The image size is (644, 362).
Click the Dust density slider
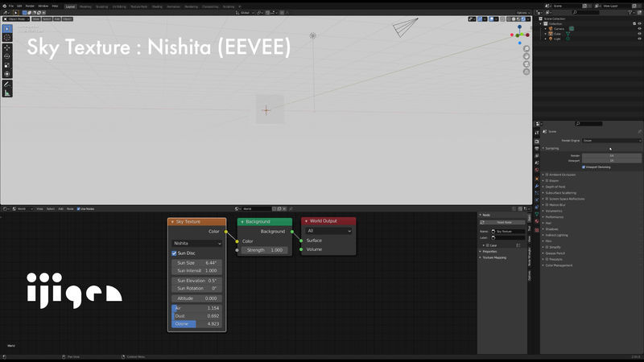point(197,316)
